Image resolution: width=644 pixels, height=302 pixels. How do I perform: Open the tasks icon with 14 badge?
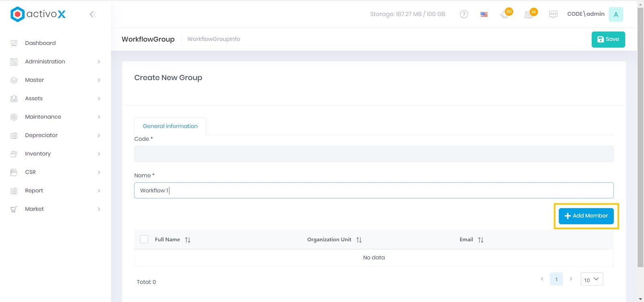[529, 14]
